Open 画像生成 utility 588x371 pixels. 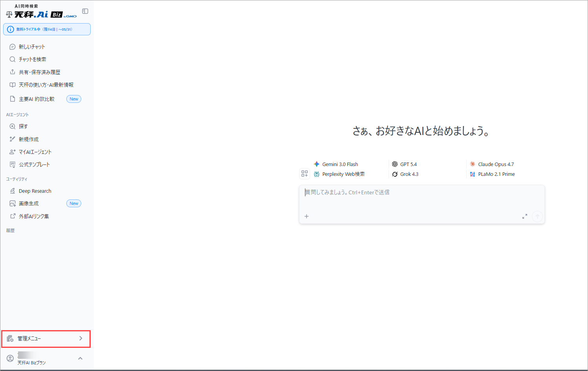[29, 203]
